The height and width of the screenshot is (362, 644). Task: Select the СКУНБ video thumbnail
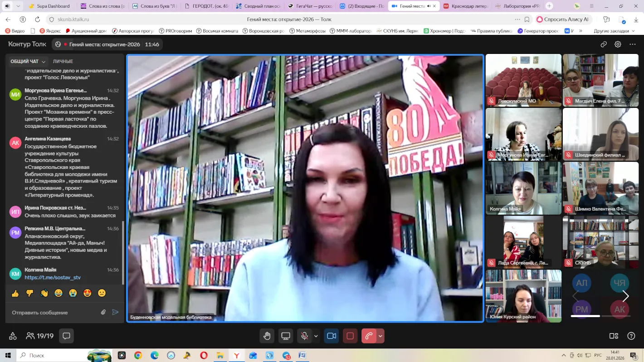click(600, 242)
